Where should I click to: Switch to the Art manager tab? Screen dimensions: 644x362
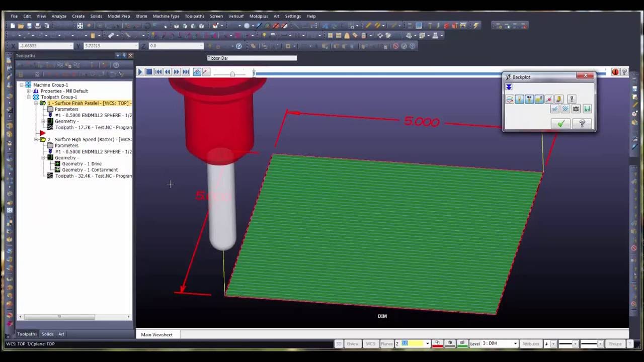click(61, 334)
